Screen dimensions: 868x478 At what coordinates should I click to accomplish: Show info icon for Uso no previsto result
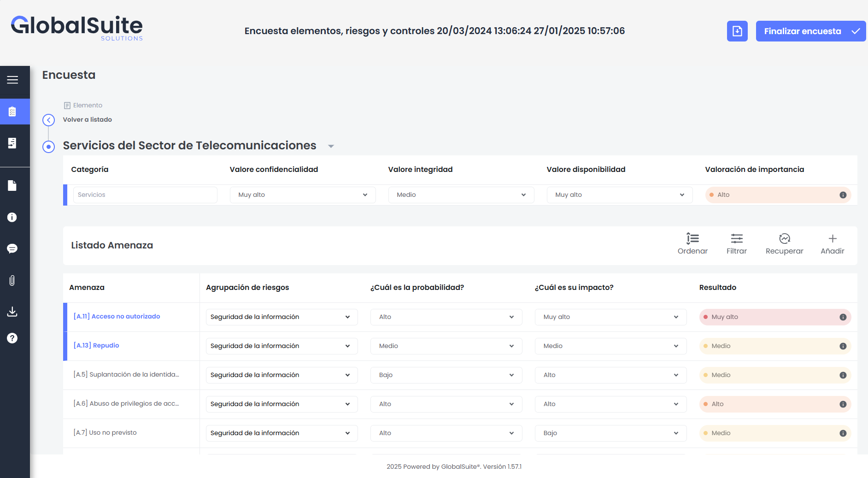pyautogui.click(x=843, y=433)
